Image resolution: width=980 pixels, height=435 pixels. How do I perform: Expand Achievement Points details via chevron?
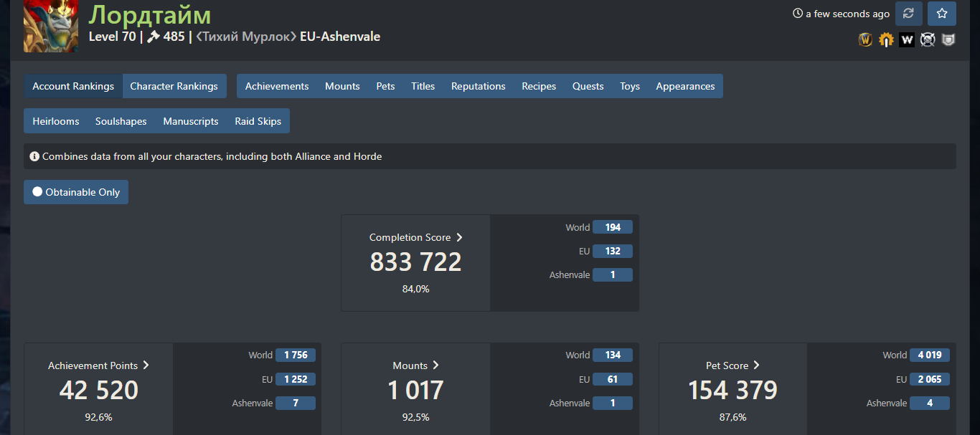click(146, 365)
